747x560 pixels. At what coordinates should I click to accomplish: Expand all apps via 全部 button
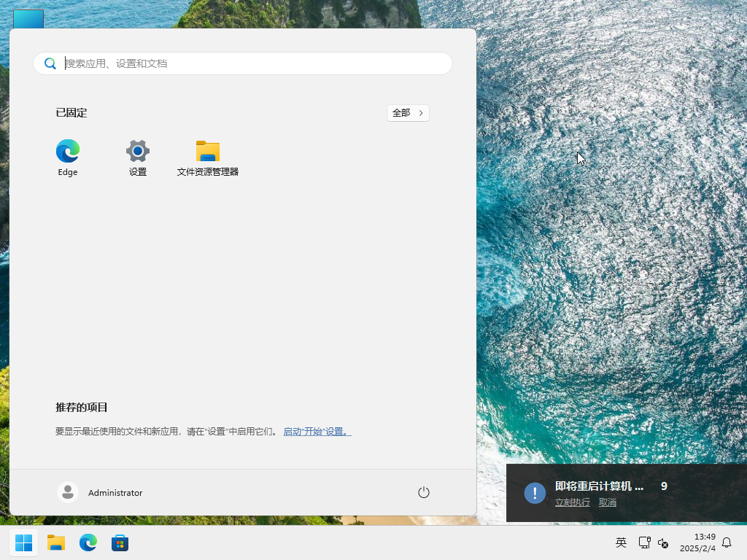tap(408, 113)
